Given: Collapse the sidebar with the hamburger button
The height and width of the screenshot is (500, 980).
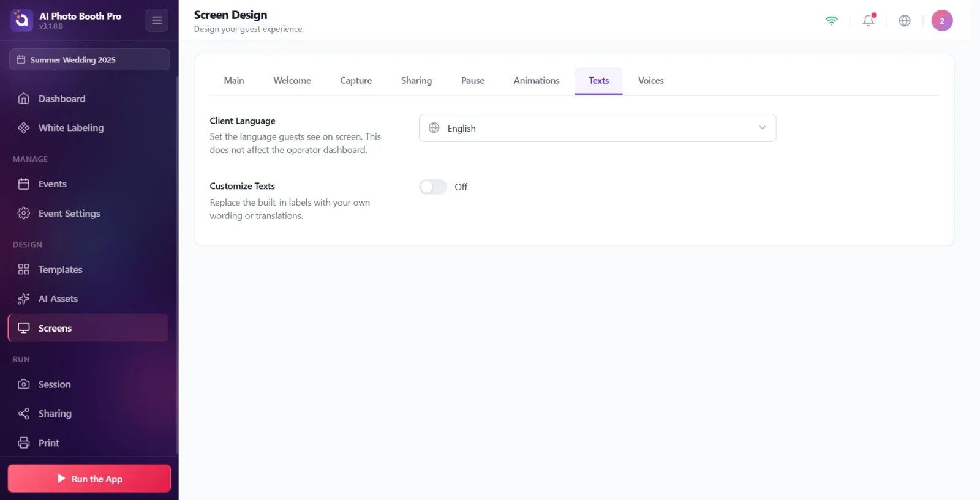Looking at the screenshot, I should [x=157, y=20].
